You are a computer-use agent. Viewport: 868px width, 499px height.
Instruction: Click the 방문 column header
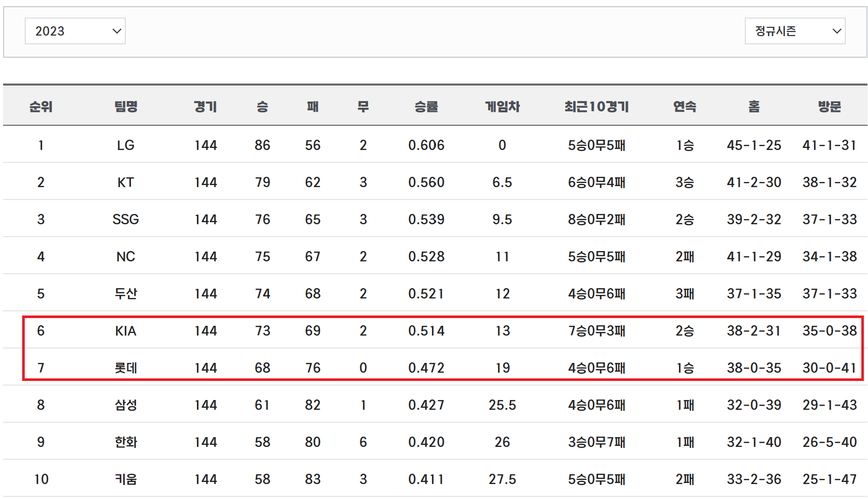(x=830, y=107)
